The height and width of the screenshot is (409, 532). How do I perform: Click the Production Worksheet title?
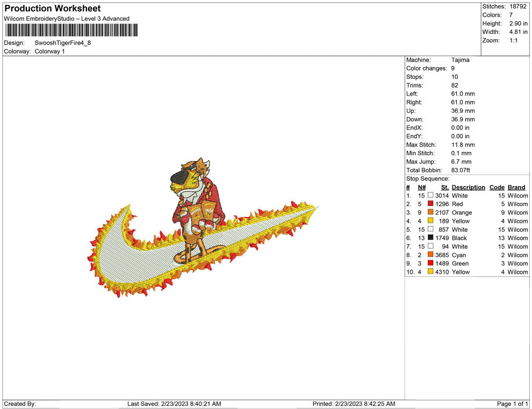point(52,8)
